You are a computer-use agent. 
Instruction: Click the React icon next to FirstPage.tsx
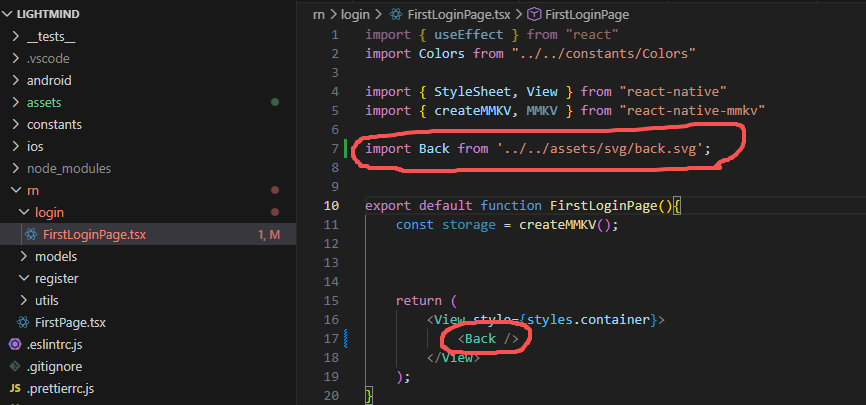pos(23,322)
